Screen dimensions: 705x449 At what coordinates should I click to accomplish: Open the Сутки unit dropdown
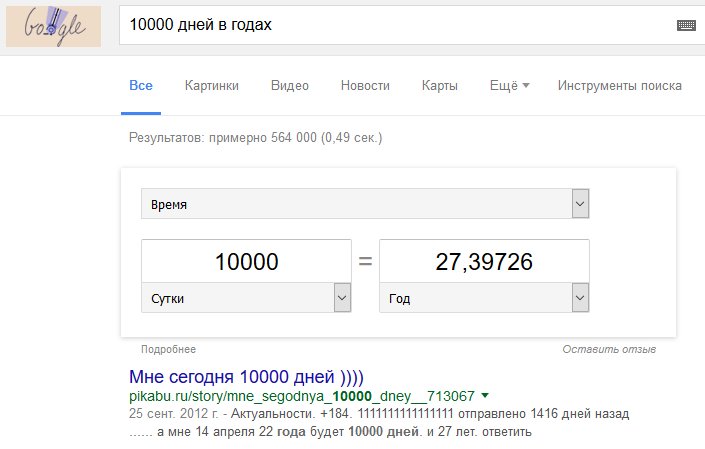246,298
